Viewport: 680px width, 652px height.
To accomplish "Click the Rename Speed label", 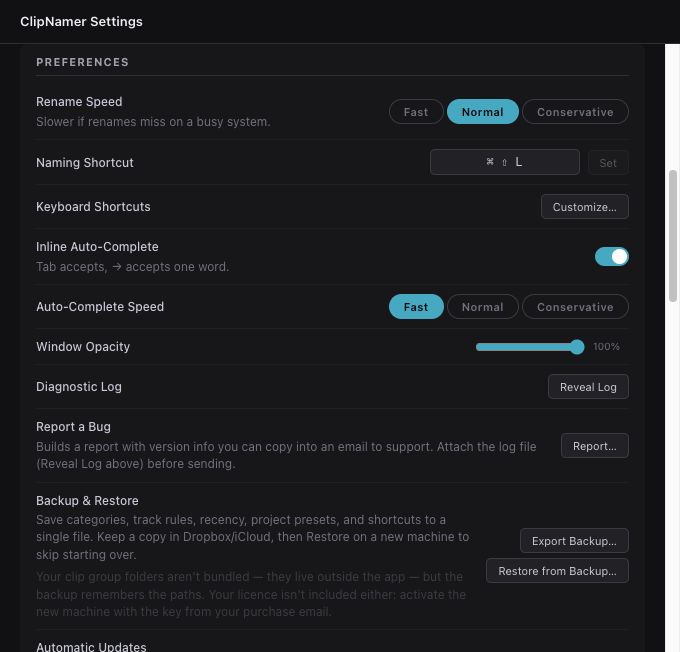I will point(79,102).
